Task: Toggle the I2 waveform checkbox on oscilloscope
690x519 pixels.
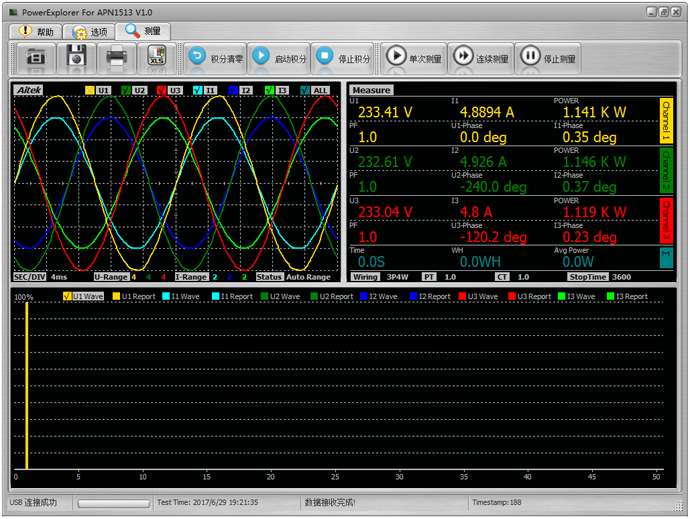Action: click(232, 90)
